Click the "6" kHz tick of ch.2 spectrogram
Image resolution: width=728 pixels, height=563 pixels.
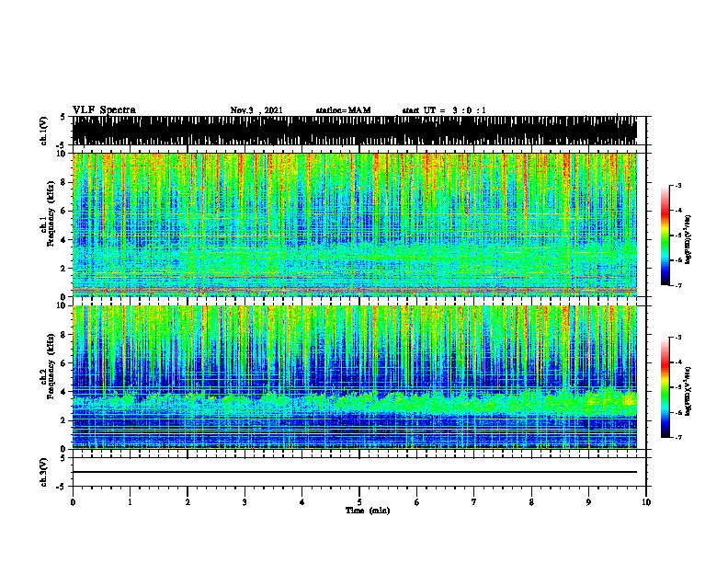(64, 362)
